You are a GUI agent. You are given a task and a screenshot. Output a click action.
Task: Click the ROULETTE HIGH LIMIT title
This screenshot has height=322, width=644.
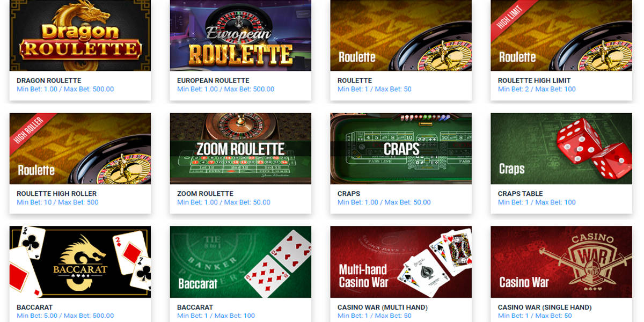click(534, 80)
